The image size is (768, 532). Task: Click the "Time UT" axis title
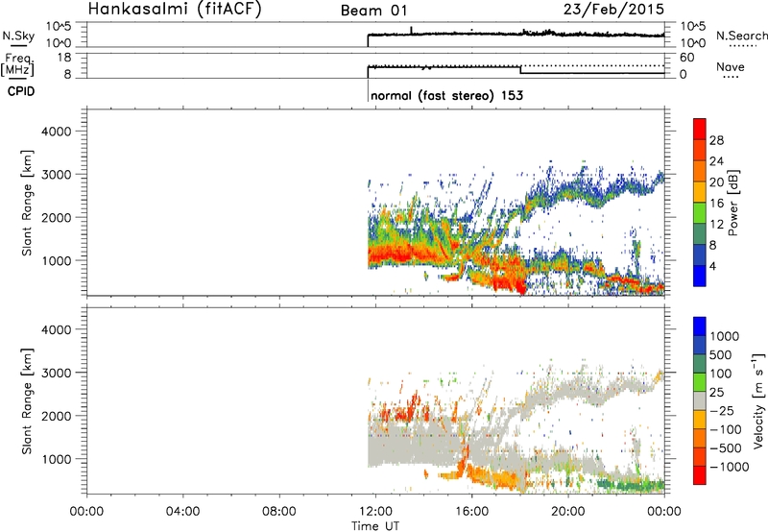[375, 526]
